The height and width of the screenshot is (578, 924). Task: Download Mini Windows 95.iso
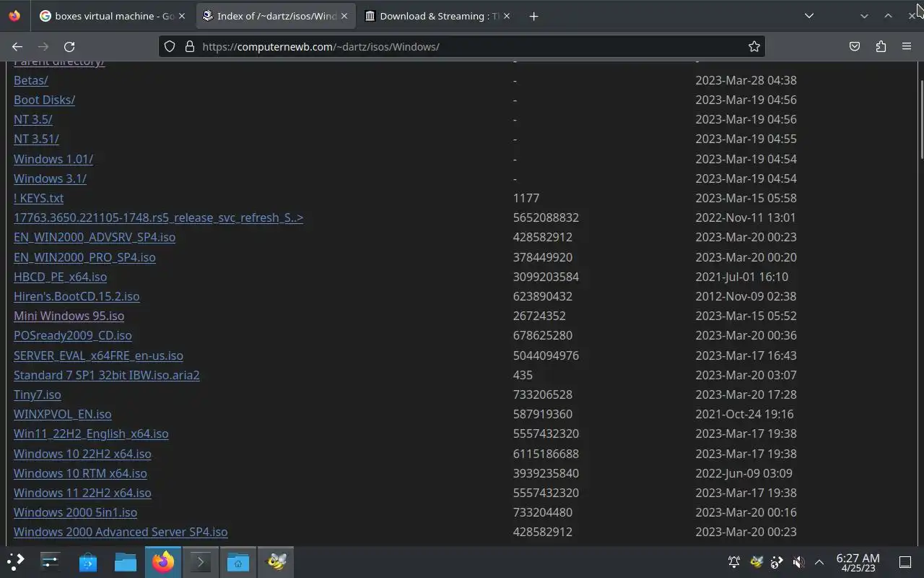[x=69, y=316]
